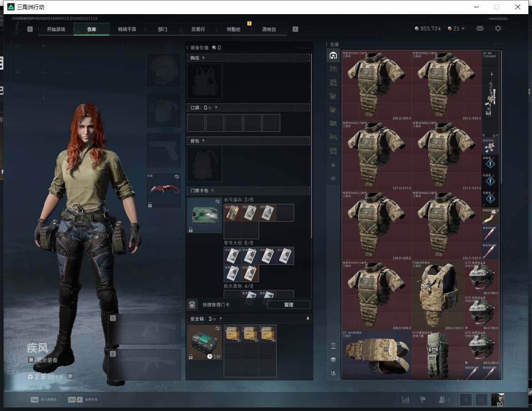Click the 快捷管理门卡 icon

point(192,304)
